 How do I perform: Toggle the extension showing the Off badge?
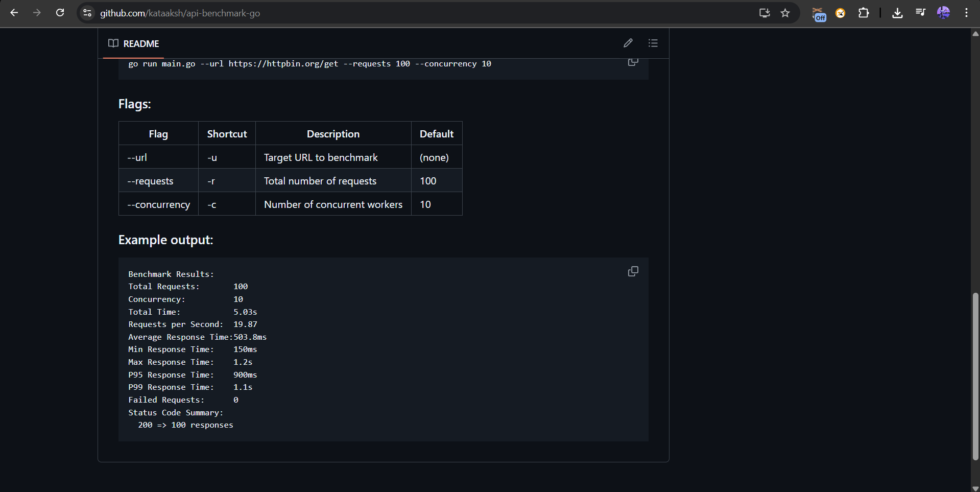(819, 14)
